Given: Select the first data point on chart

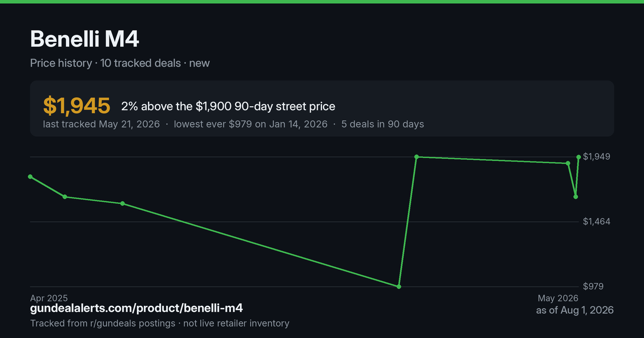Looking at the screenshot, I should coord(30,177).
